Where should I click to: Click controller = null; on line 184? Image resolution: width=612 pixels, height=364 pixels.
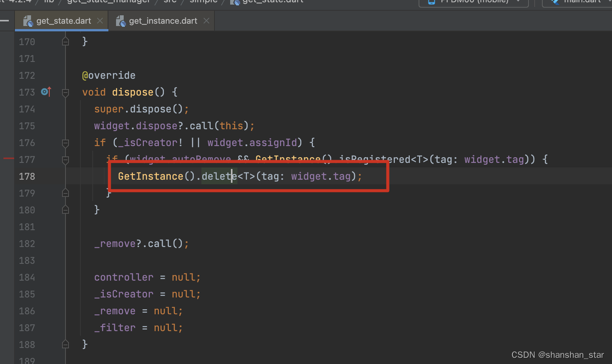(x=147, y=277)
